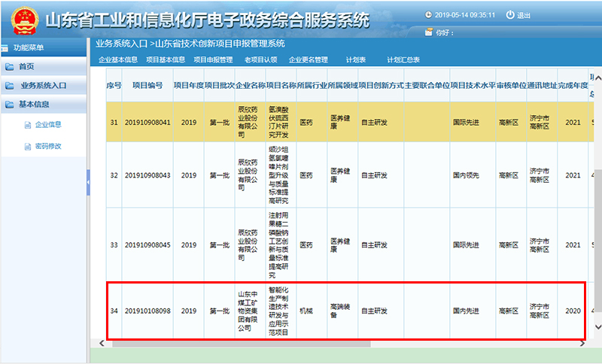
Task: Open the 项目申报管理 menu
Action: [x=213, y=59]
